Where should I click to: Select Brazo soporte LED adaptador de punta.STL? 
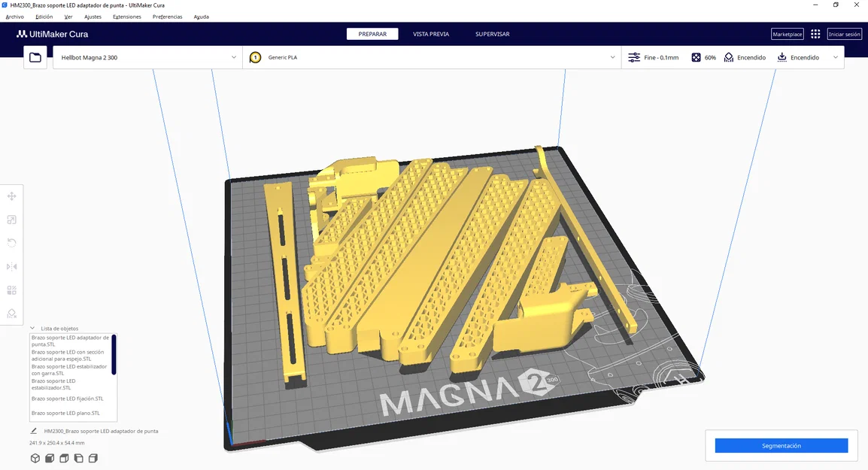click(x=70, y=341)
